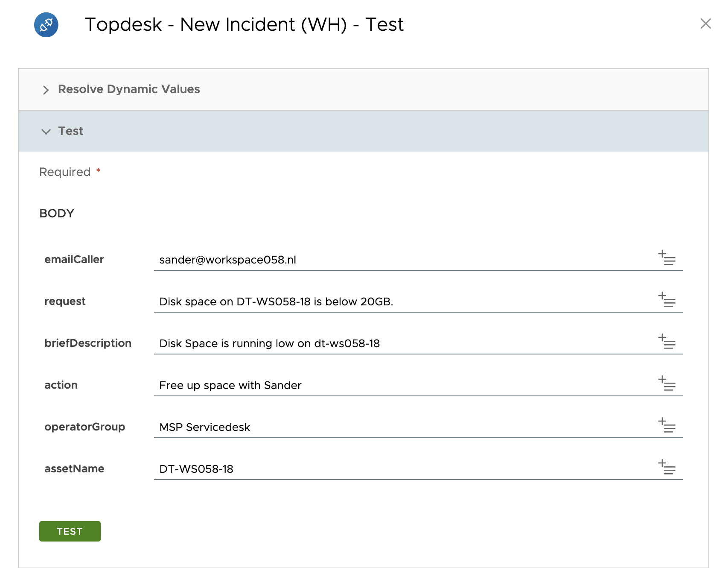Image resolution: width=728 pixels, height=568 pixels.
Task: Click into the request text field
Action: (x=401, y=302)
